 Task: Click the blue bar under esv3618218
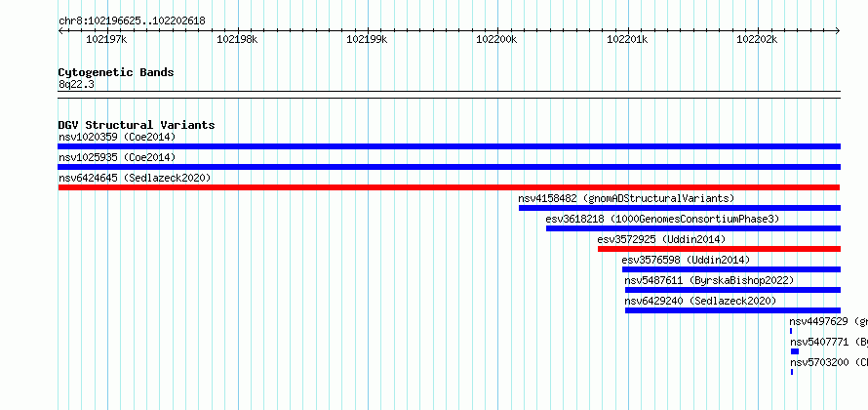pos(693,228)
